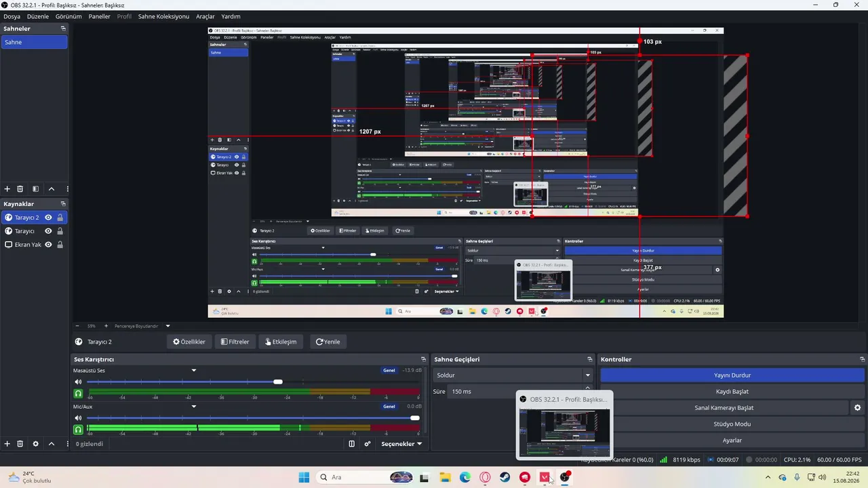Image resolution: width=868 pixels, height=488 pixels.
Task: Open the Araçlar menu
Action: (x=205, y=16)
